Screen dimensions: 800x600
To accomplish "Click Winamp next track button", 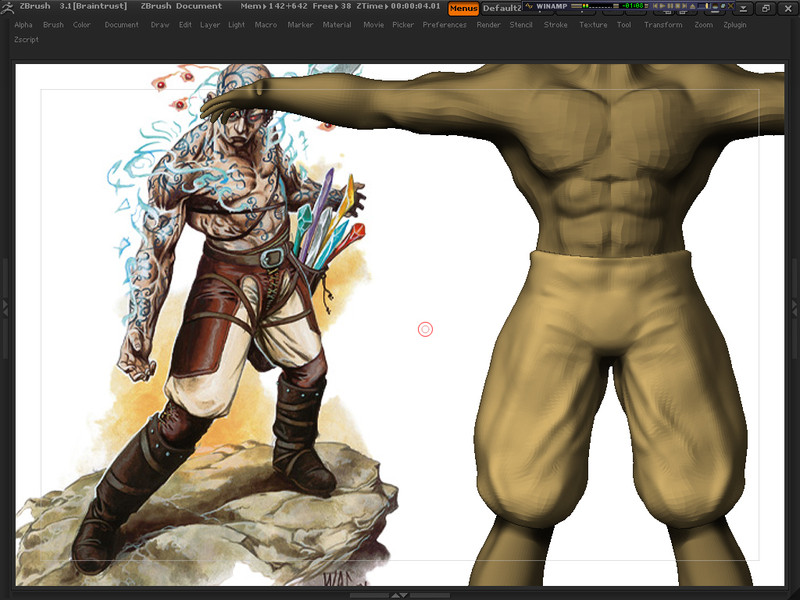I will point(684,6).
